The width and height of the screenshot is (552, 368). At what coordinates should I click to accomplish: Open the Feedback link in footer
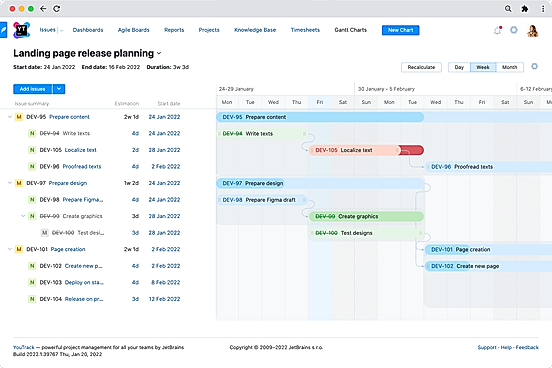point(527,347)
